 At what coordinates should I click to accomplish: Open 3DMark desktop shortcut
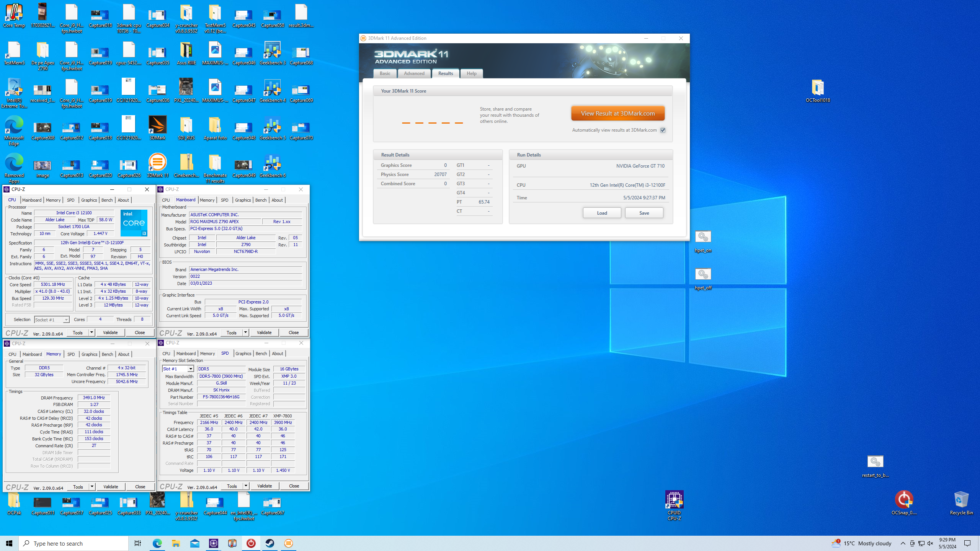click(158, 128)
